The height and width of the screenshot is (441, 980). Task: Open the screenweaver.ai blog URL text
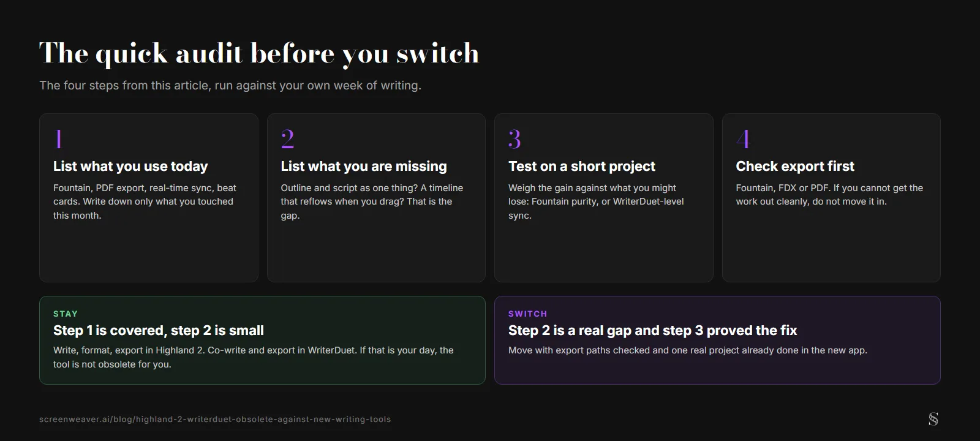pyautogui.click(x=215, y=420)
